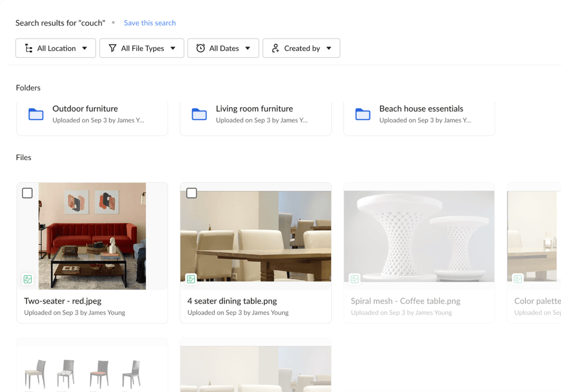Expand the Created by dropdown
The image size is (561, 392).
[x=329, y=48]
